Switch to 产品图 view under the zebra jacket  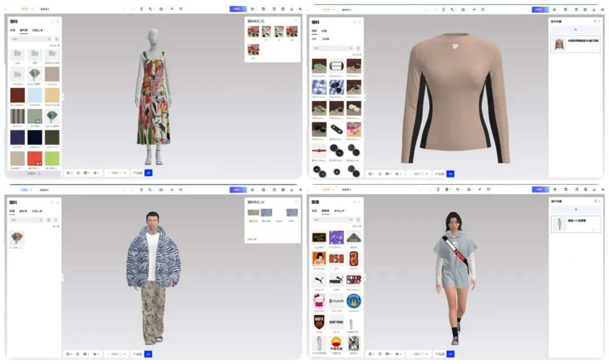pos(137,354)
